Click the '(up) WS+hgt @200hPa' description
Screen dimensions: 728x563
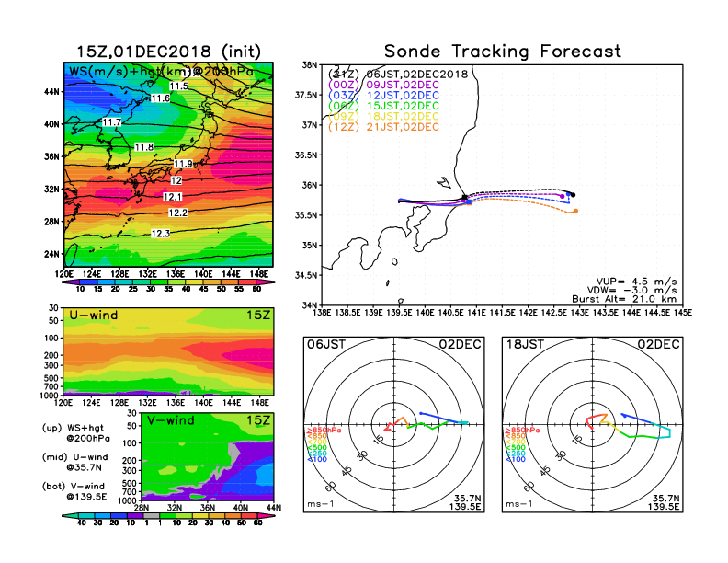point(76,432)
